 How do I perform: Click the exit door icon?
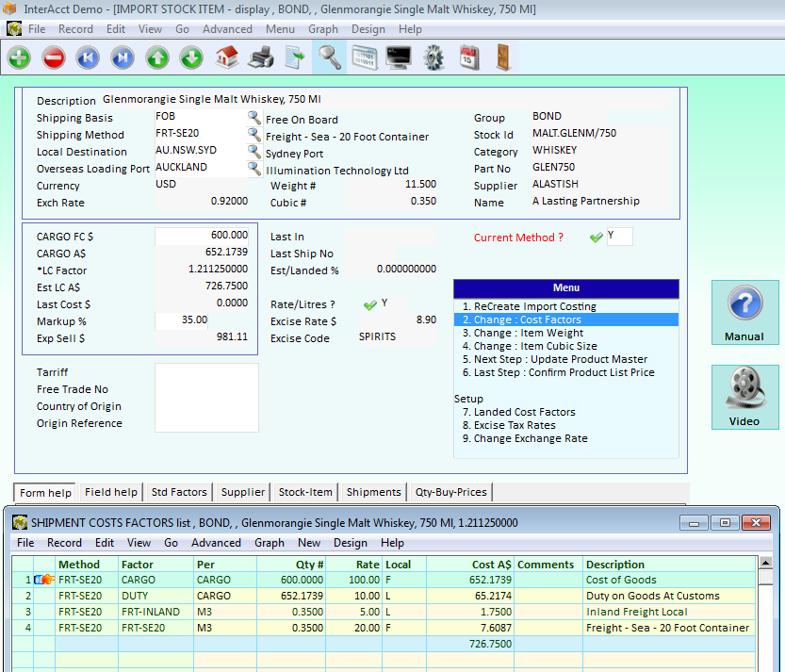503,57
